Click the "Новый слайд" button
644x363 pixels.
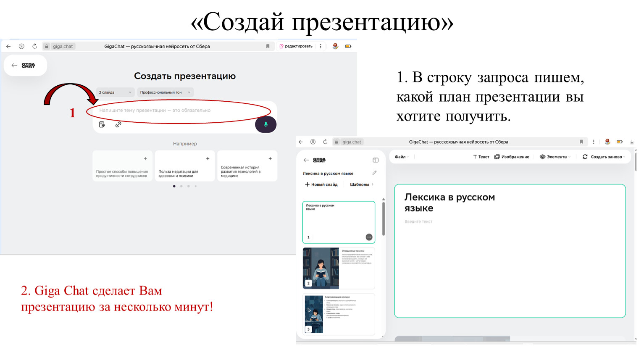[321, 184]
